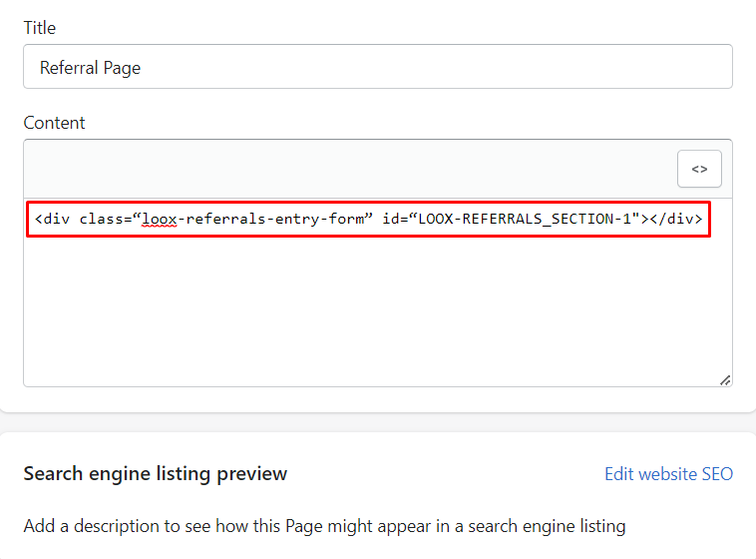This screenshot has height=559, width=756.
Task: Click the LOOX-REFERRALS_SECTION-1 id value
Action: coord(525,219)
